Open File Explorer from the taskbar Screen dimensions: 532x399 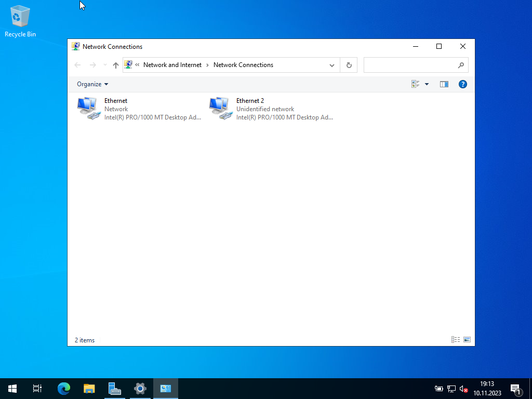tap(89, 389)
